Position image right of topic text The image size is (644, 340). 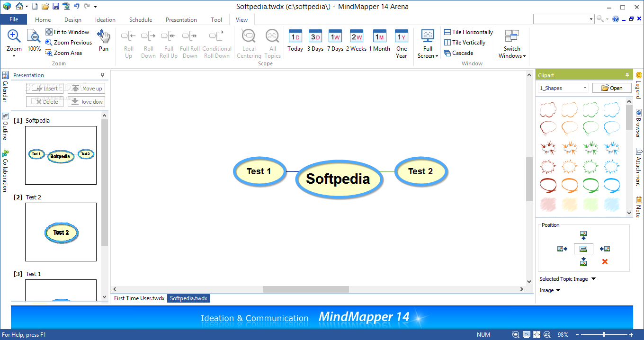[605, 249]
